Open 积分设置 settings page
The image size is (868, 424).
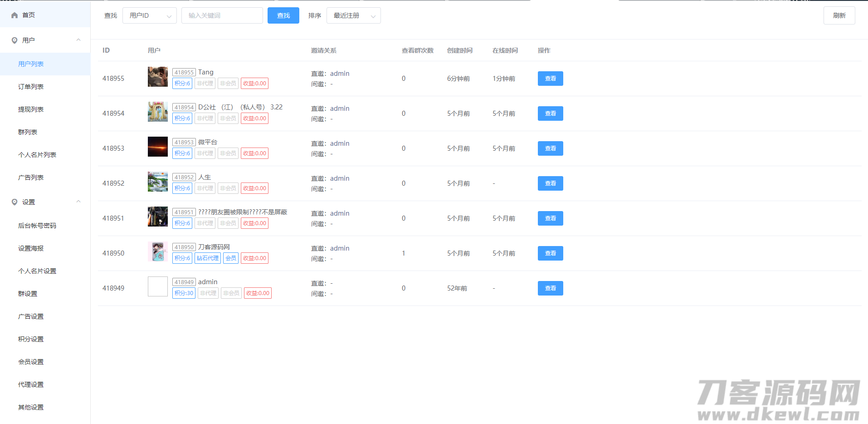[x=31, y=339]
